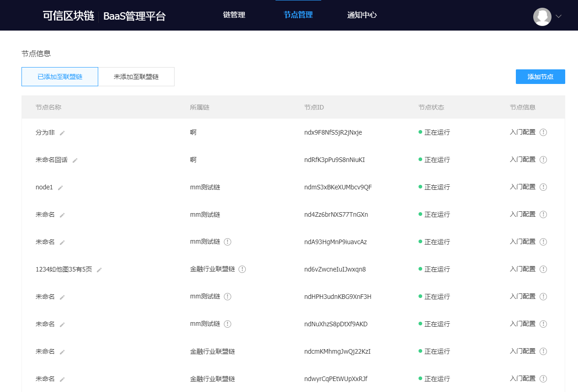Viewport: 578px width, 392px height.
Task: Open 入门配置 for node ndRfK3pPu9S8nNiuKI
Action: [x=522, y=160]
